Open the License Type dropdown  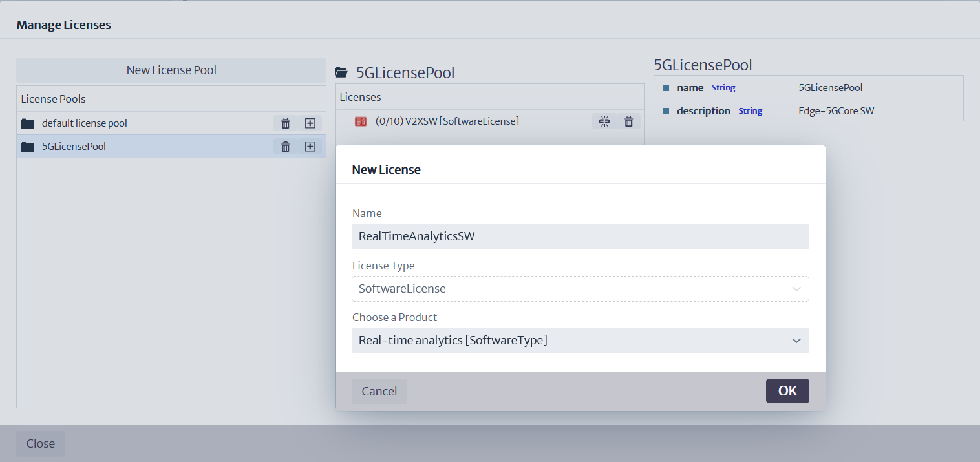580,289
